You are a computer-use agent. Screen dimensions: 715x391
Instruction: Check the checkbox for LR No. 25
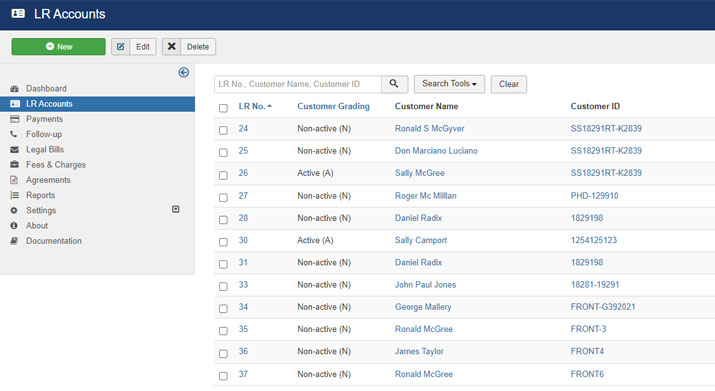pyautogui.click(x=223, y=152)
